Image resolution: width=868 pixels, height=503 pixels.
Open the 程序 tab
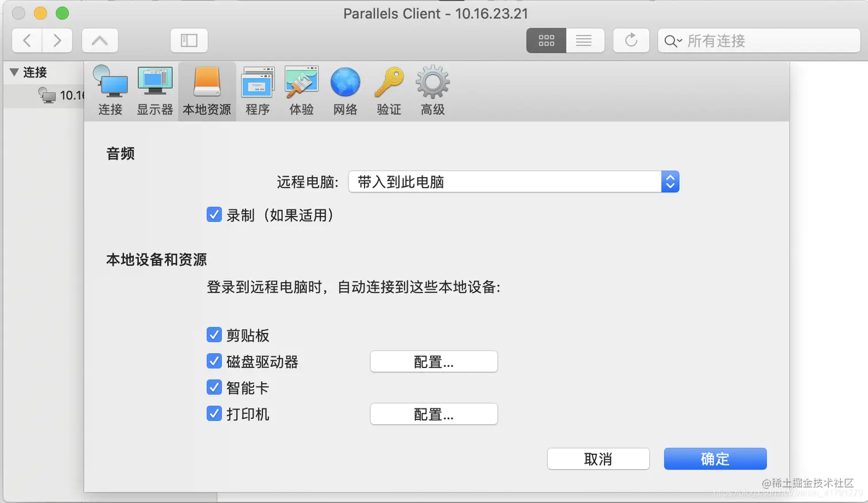coord(258,91)
